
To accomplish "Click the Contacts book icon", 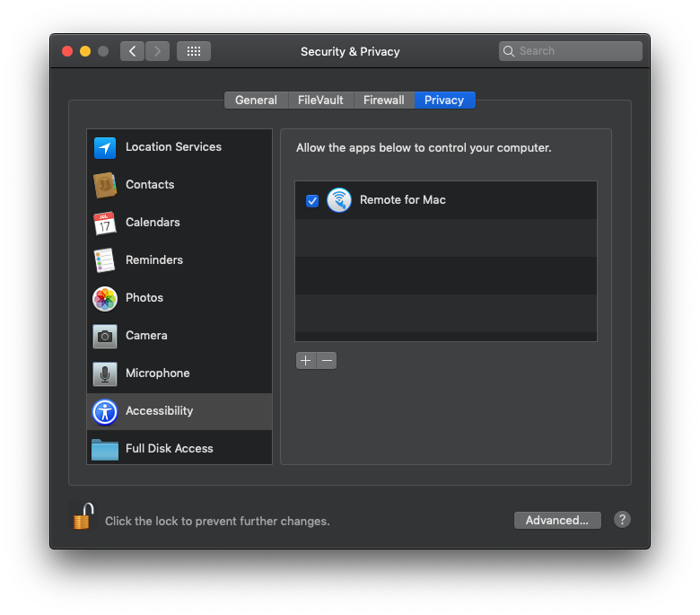I will 105,185.
